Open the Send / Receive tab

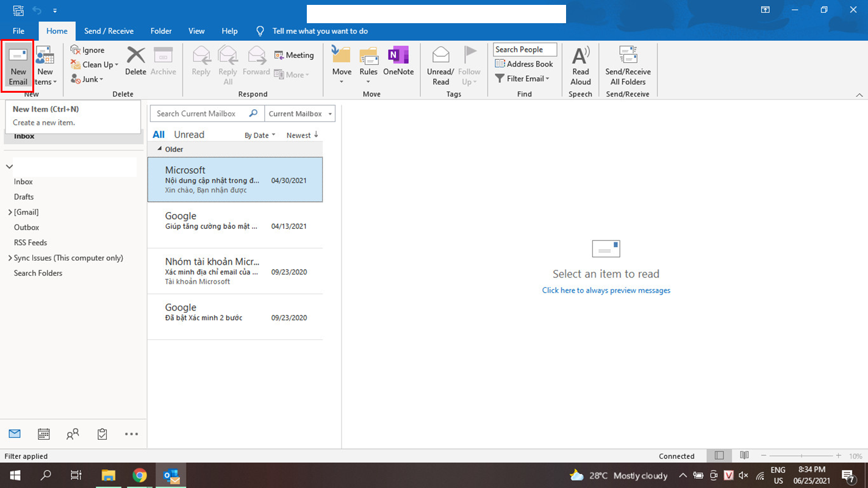(x=109, y=31)
